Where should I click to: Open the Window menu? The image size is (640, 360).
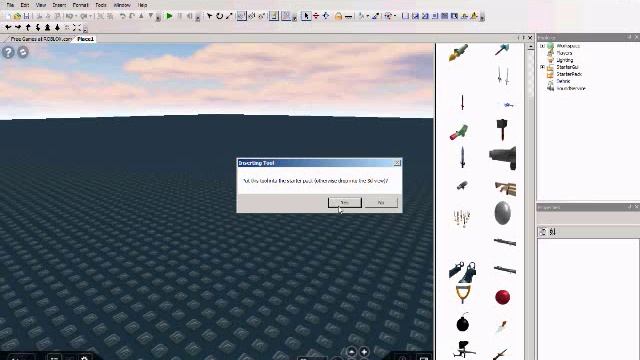pos(122,5)
